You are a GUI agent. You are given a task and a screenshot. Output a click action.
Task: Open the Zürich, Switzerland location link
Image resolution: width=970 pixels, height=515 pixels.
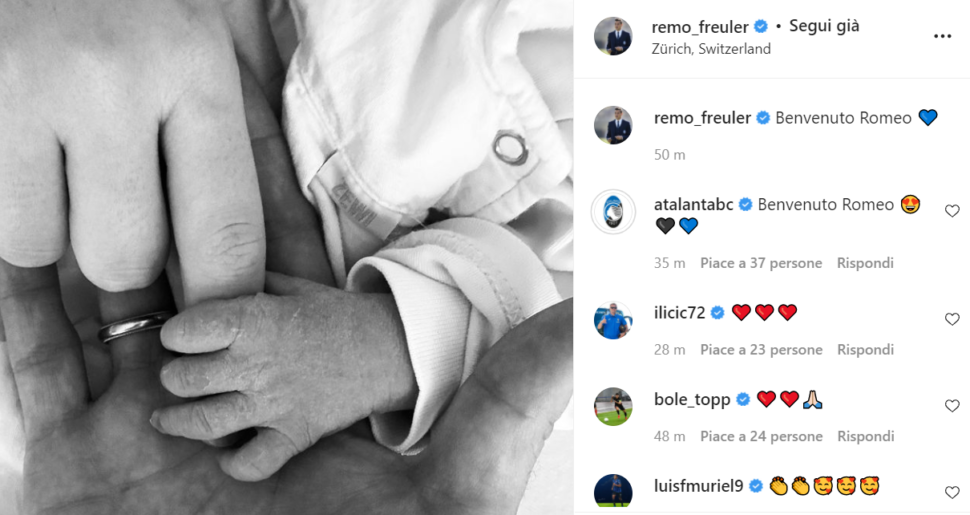pos(711,49)
